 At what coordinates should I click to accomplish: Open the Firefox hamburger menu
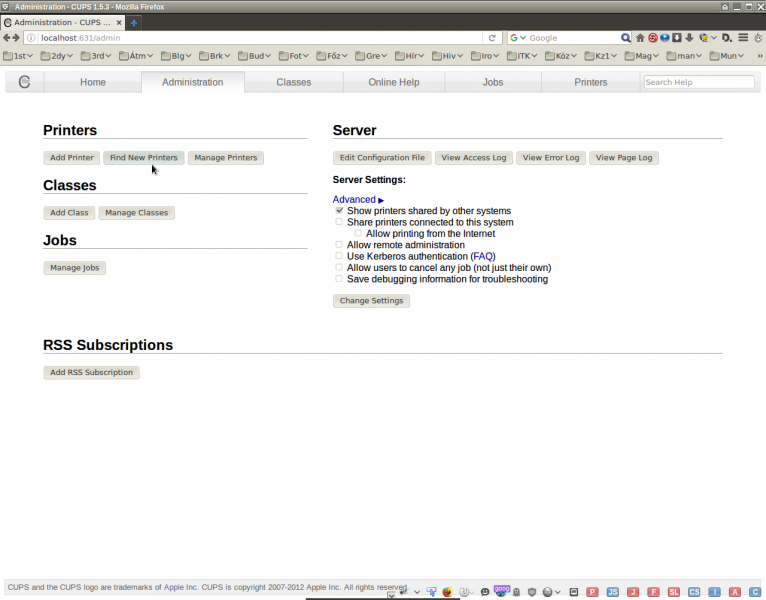click(x=743, y=37)
